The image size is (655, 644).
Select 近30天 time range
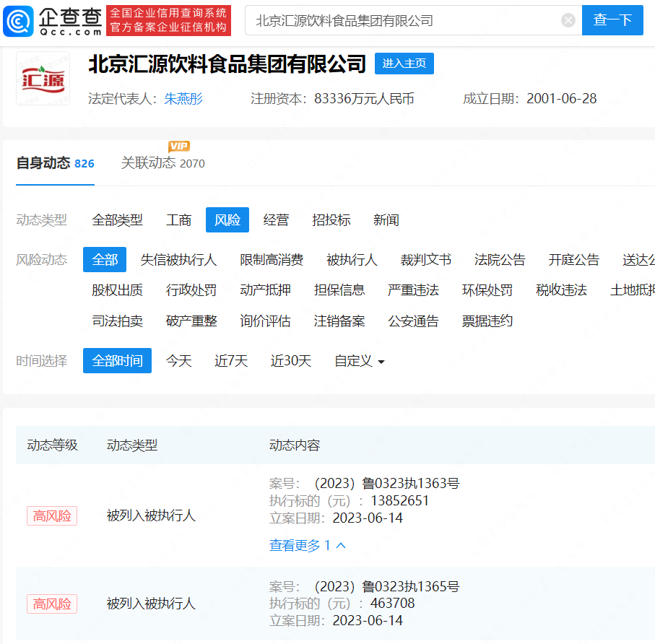tap(291, 360)
